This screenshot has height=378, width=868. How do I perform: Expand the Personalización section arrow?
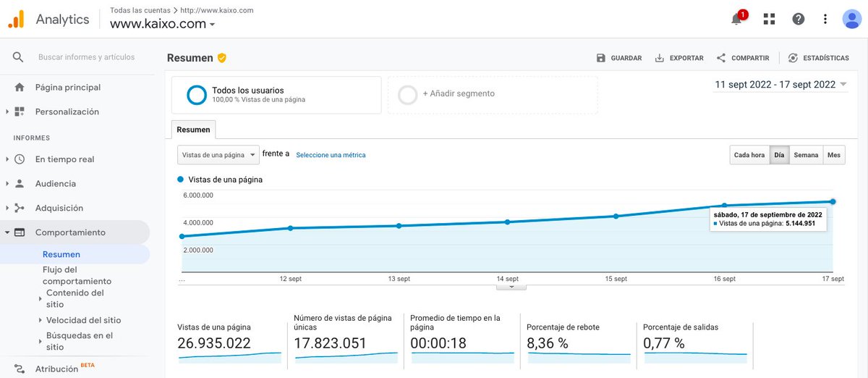[7, 112]
